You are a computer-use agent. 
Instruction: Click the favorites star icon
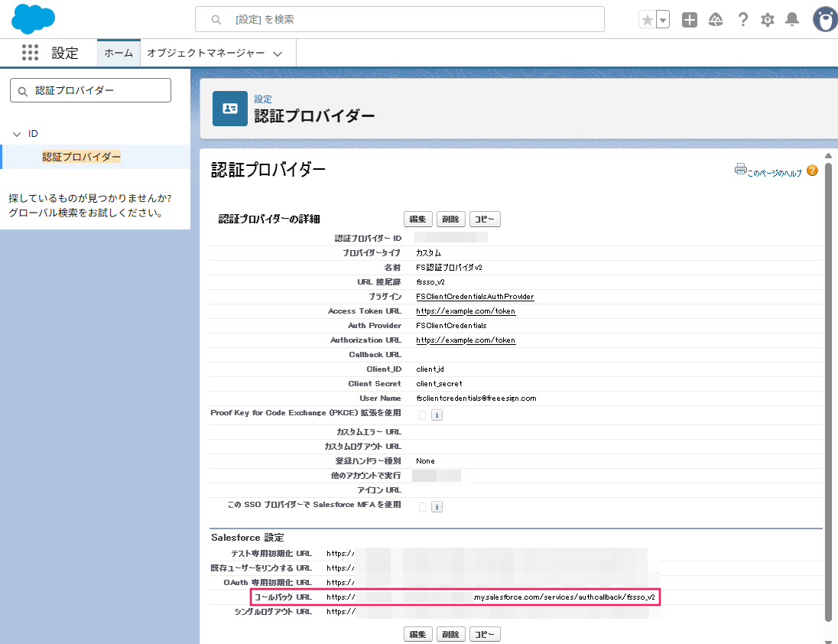tap(647, 20)
